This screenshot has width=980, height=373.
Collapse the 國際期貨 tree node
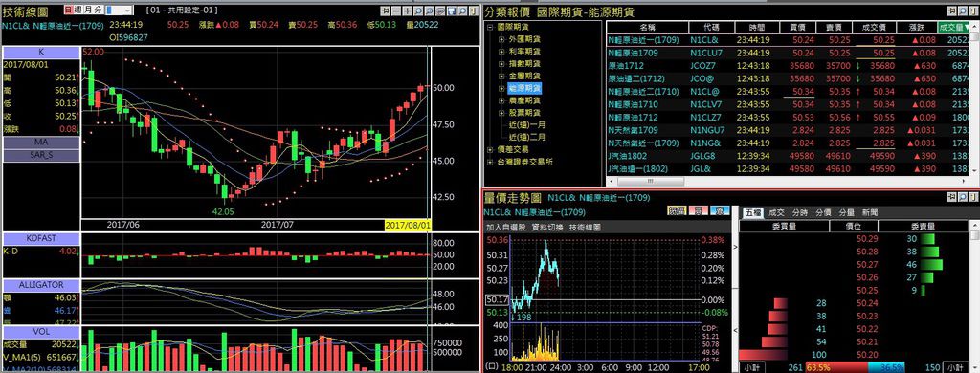tap(490, 27)
